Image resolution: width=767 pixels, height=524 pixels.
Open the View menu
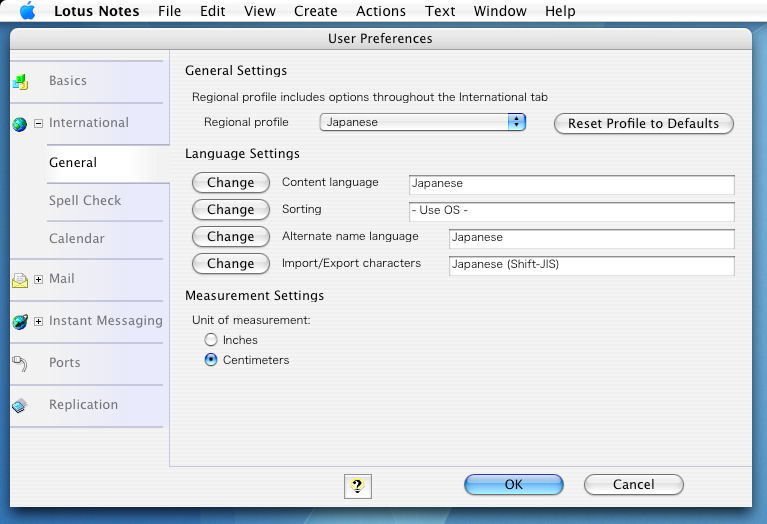(260, 11)
